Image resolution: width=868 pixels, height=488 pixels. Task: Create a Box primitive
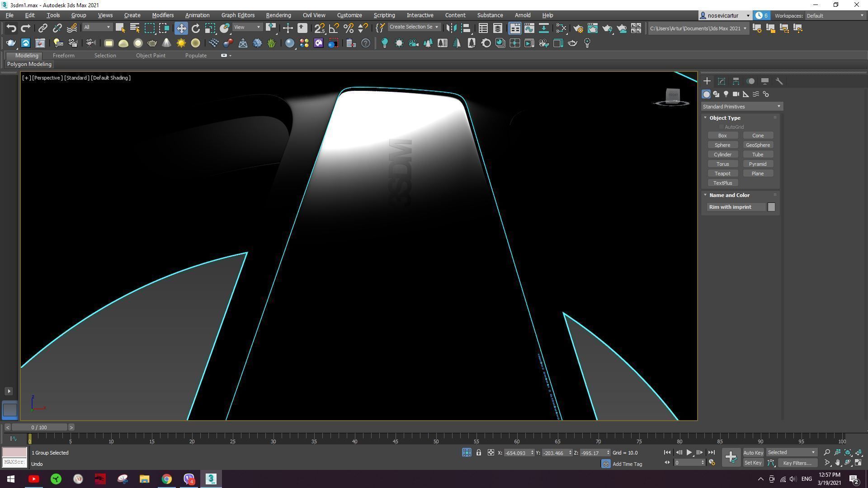pyautogui.click(x=722, y=136)
